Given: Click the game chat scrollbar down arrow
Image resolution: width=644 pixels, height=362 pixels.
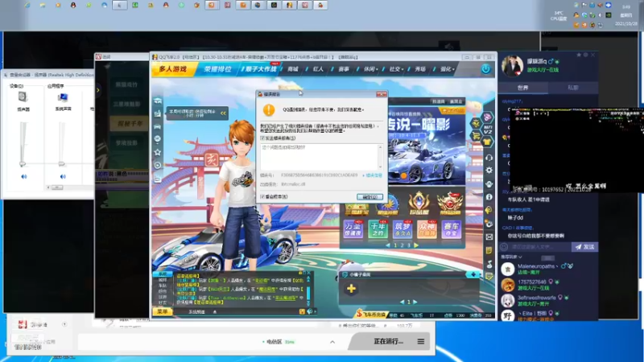Looking at the screenshot, I should tap(308, 305).
